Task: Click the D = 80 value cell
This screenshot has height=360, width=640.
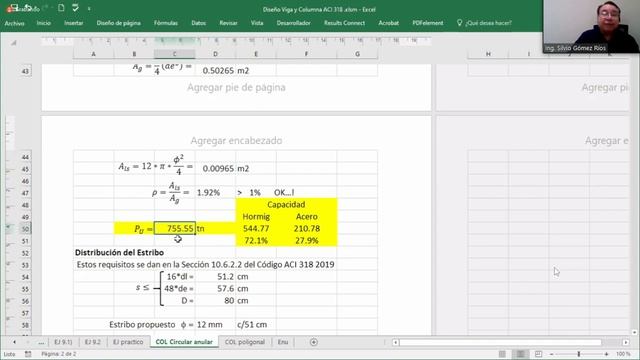Action: click(x=215, y=301)
